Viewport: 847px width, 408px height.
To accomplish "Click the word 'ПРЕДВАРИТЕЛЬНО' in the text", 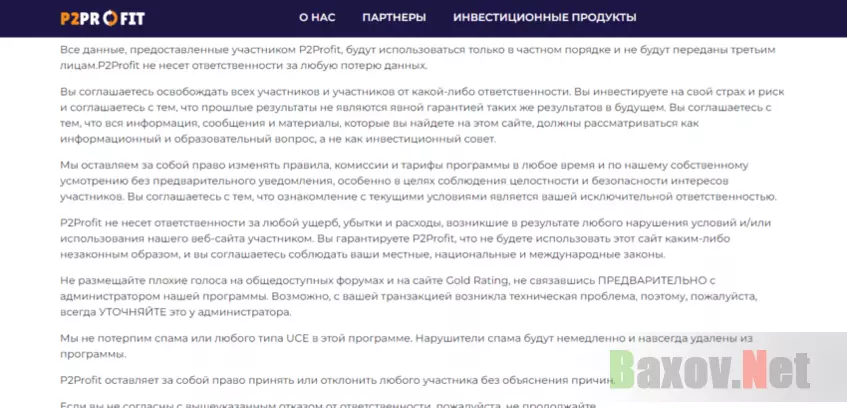I will [x=652, y=281].
